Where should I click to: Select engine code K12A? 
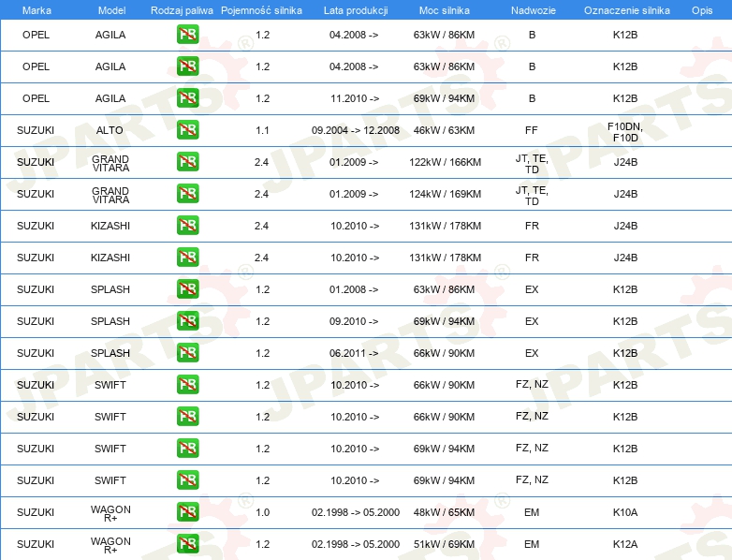(625, 544)
